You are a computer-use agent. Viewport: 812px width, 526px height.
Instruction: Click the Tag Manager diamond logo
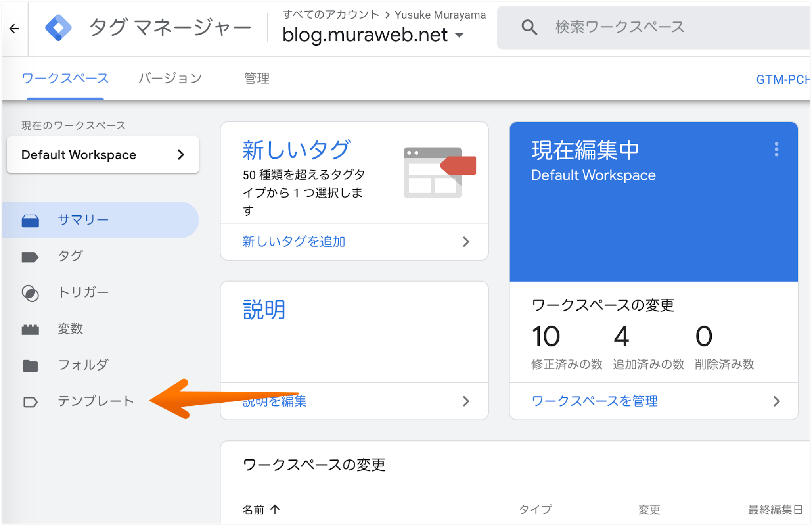pos(58,28)
